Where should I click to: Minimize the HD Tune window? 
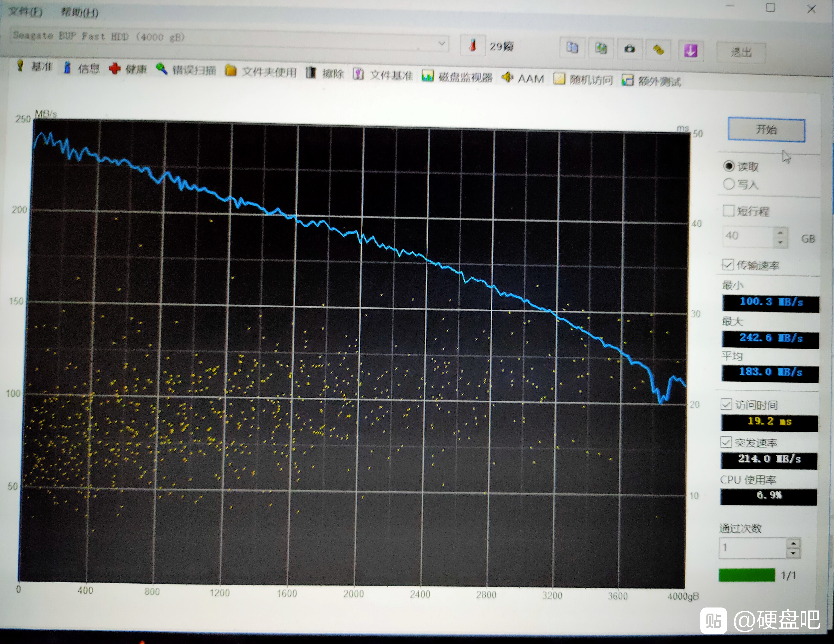[x=730, y=6]
